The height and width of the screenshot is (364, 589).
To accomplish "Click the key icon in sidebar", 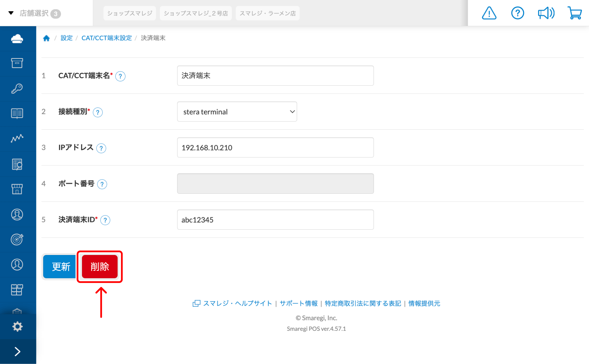I will pos(17,88).
